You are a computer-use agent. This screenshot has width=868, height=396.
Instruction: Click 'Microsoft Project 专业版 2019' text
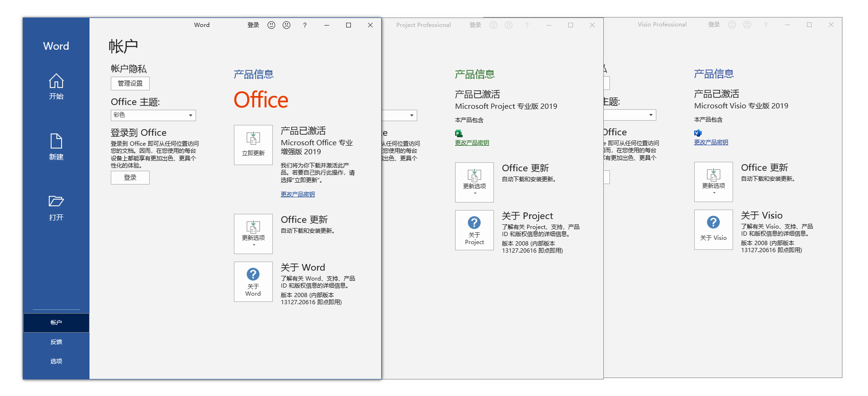pyautogui.click(x=506, y=106)
